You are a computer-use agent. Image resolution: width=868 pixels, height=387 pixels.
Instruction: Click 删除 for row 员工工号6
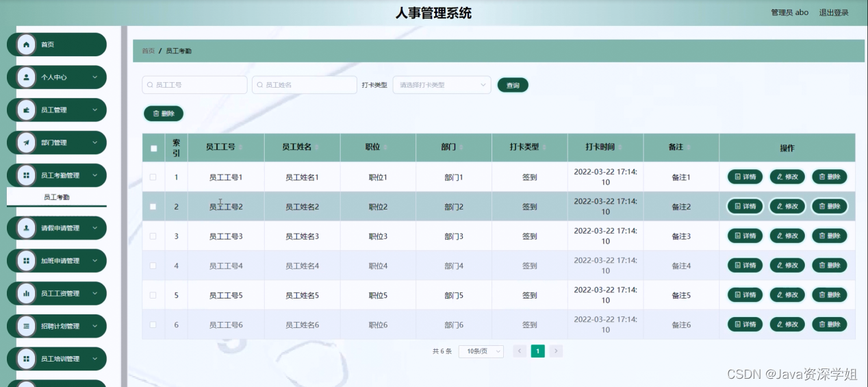[829, 324]
